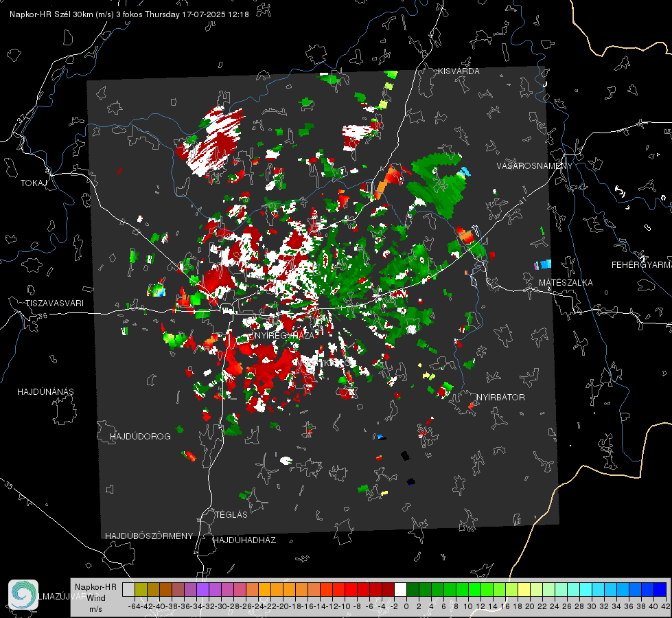Image resolution: width=672 pixels, height=618 pixels.
Task: Click road number 35 on the diagonal road
Action: [8, 485]
